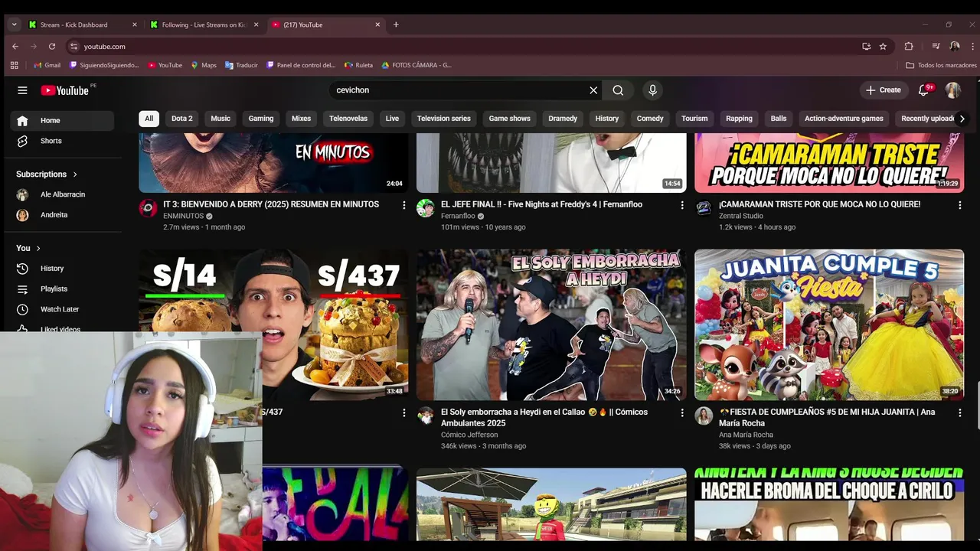The image size is (980, 551).
Task: Close the Following - Live Streams tab
Action: click(x=256, y=24)
